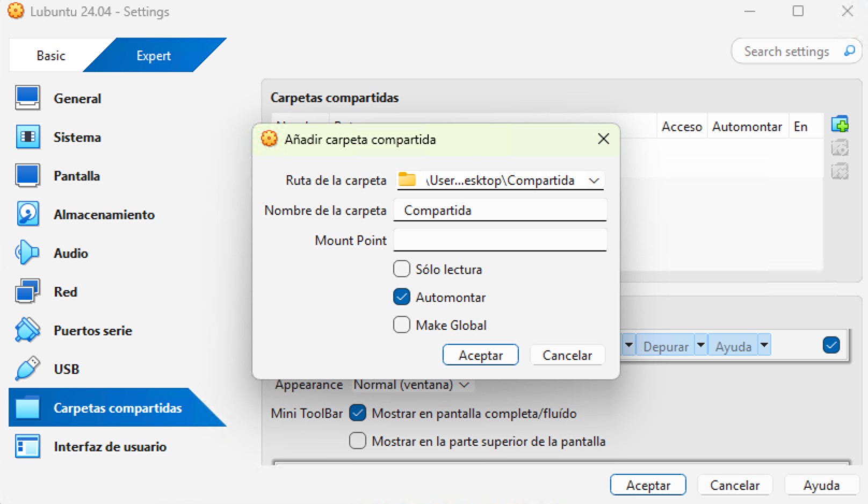
Task: Enable the Sólo lectura checkbox
Action: 402,269
